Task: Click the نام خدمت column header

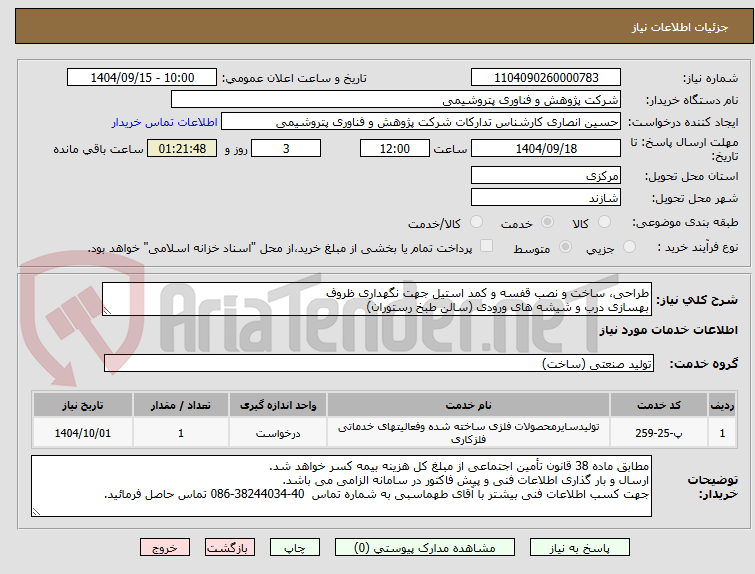Action: click(x=469, y=405)
